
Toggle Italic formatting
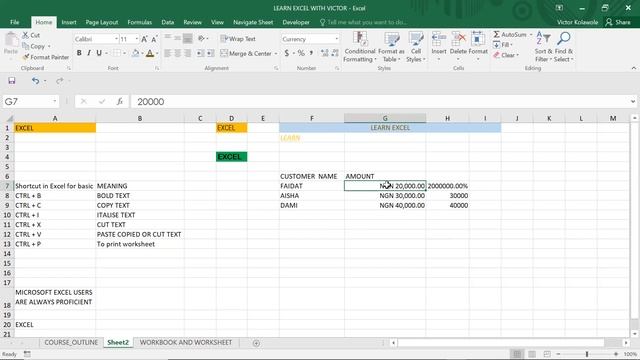[x=89, y=53]
